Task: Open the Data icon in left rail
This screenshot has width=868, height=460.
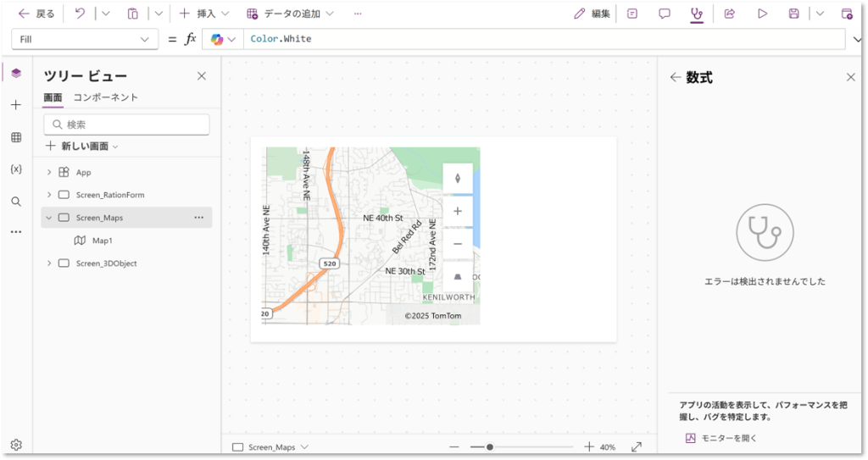Action: (x=16, y=137)
